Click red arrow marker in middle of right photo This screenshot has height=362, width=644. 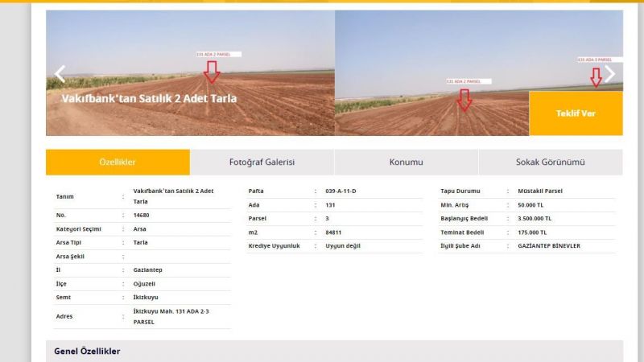click(x=464, y=99)
